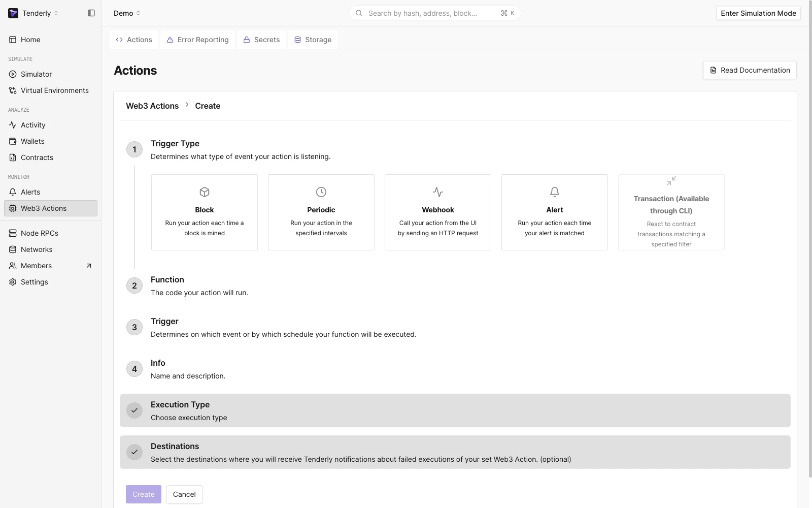The width and height of the screenshot is (812, 508).
Task: Switch to the Storage tab
Action: coord(313,40)
